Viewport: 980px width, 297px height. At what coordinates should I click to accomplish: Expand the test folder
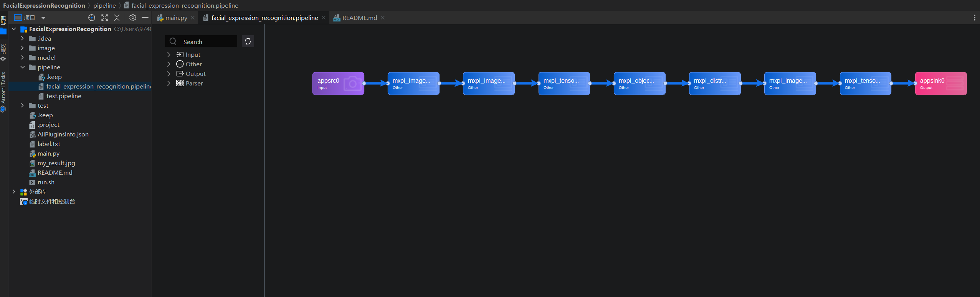click(x=22, y=105)
